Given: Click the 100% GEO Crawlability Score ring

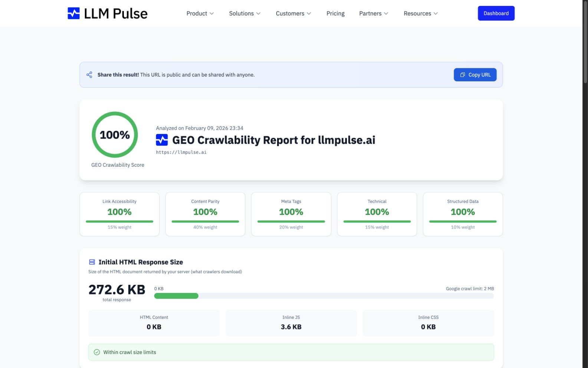Looking at the screenshot, I should click(x=115, y=134).
